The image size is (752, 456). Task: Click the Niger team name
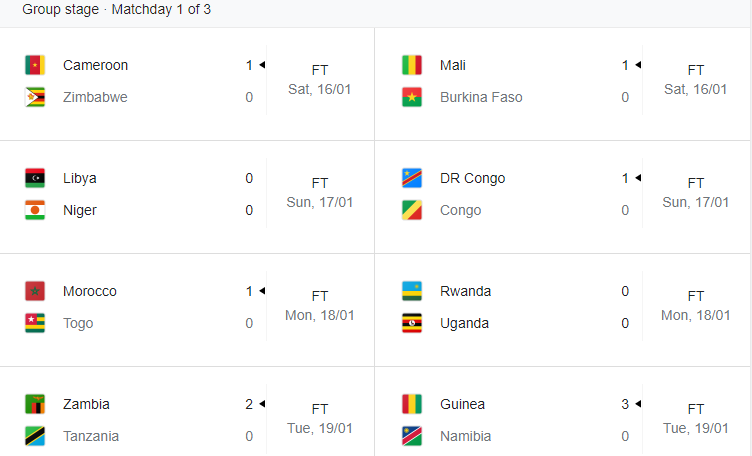coord(80,210)
